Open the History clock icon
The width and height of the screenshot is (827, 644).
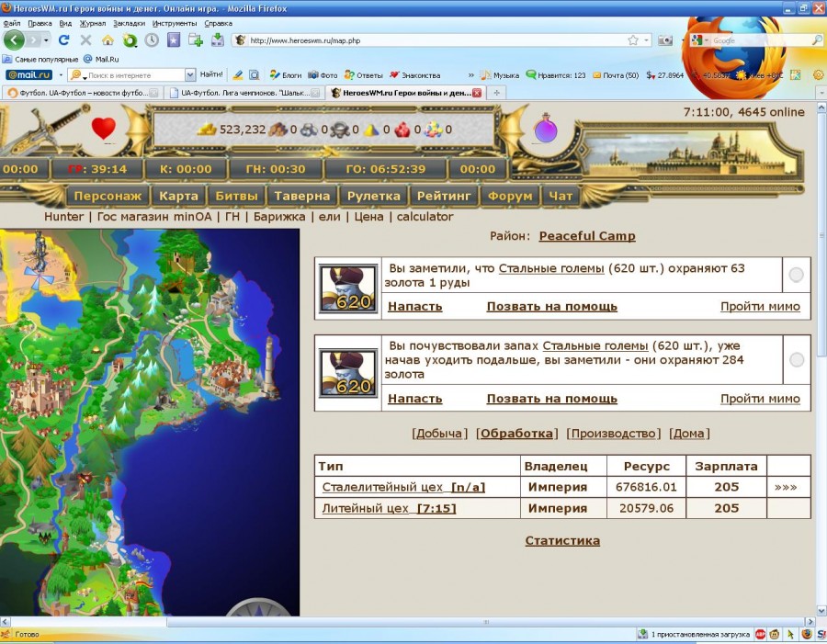pyautogui.click(x=152, y=40)
